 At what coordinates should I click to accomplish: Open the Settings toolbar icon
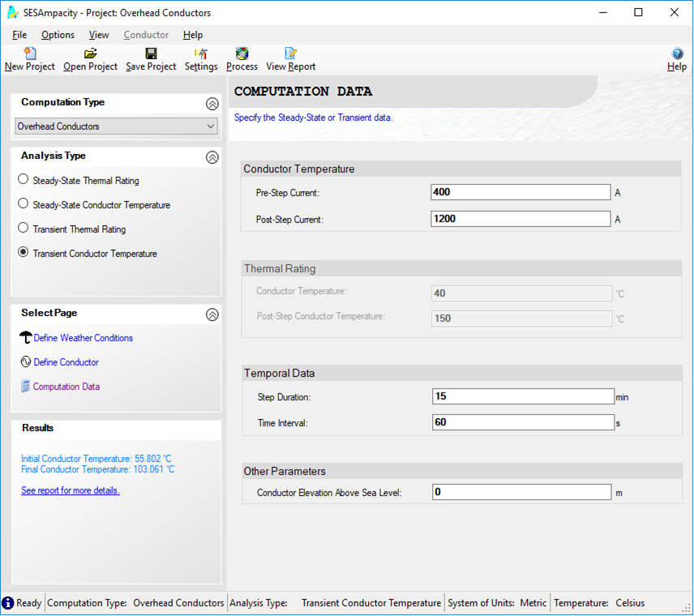(x=201, y=53)
